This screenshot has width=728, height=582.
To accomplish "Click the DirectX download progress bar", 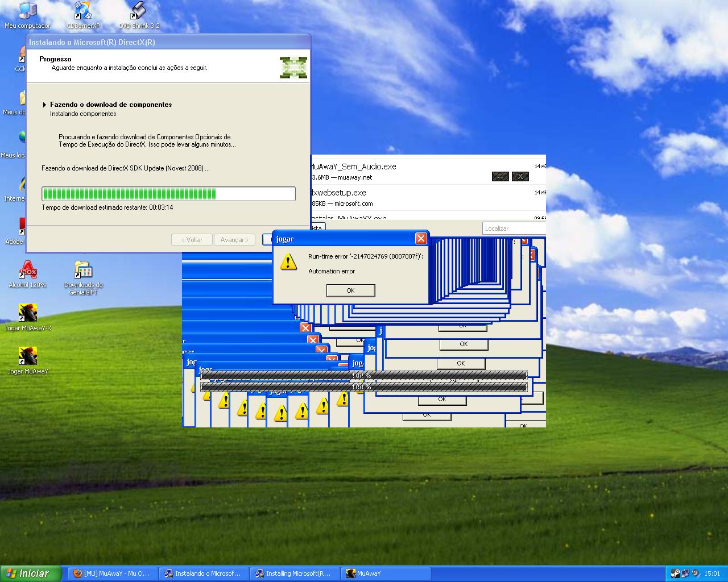I will click(x=168, y=194).
